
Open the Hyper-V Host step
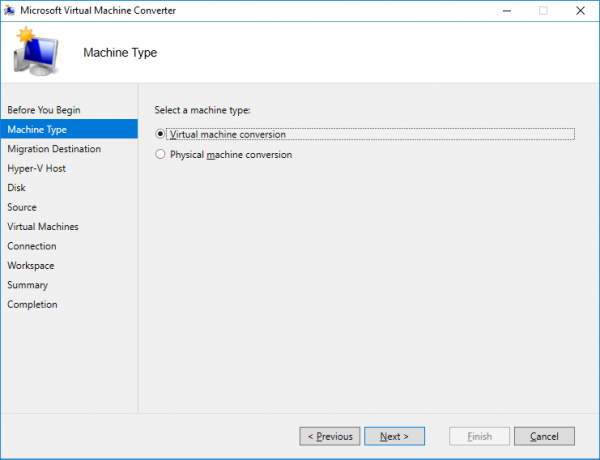coord(36,168)
